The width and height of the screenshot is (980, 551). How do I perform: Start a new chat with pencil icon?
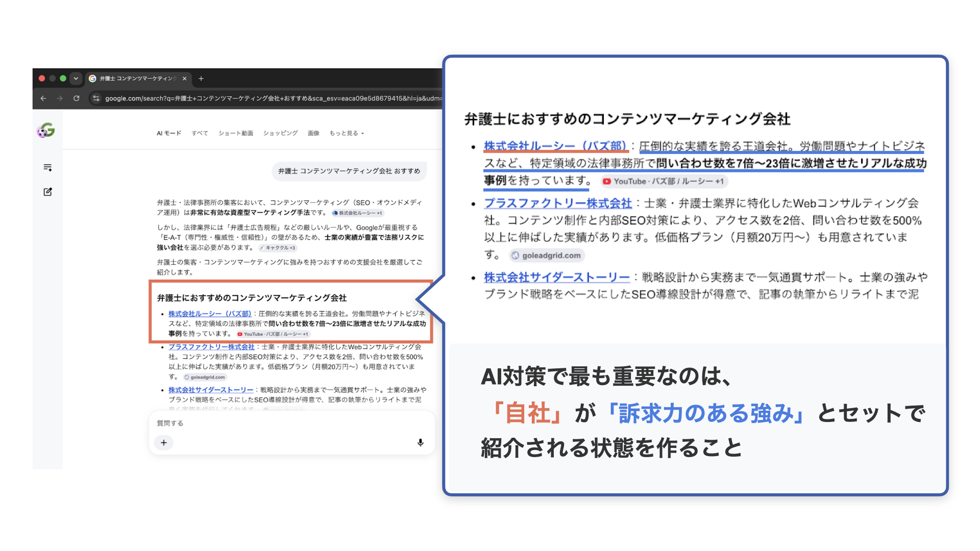47,192
